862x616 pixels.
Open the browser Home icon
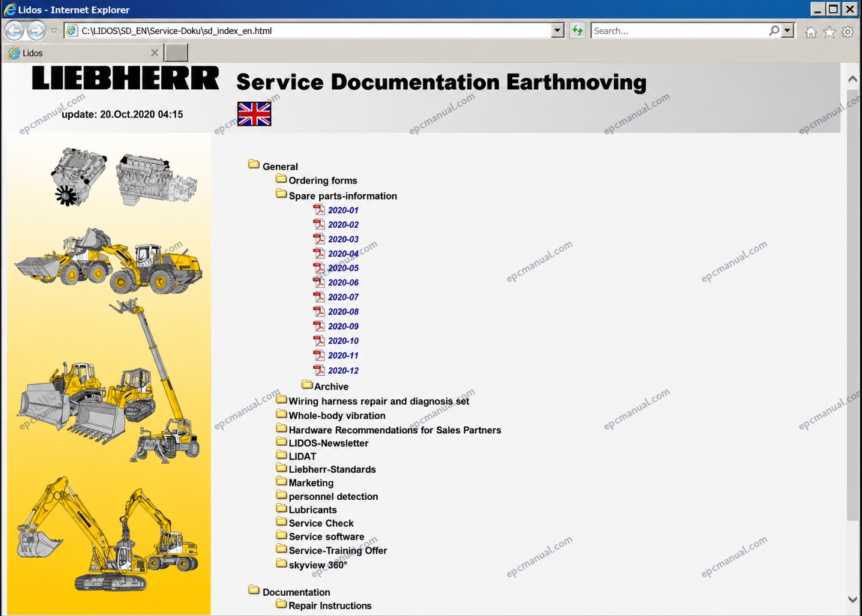coord(810,32)
